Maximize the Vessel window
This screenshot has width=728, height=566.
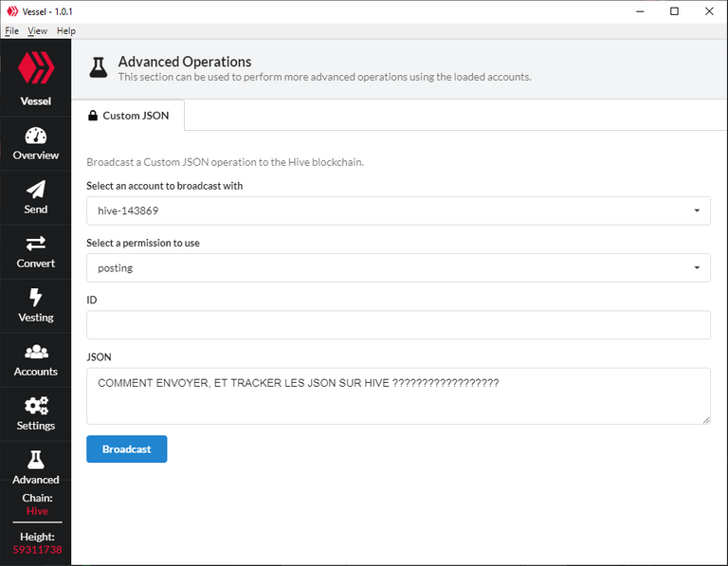coord(675,11)
